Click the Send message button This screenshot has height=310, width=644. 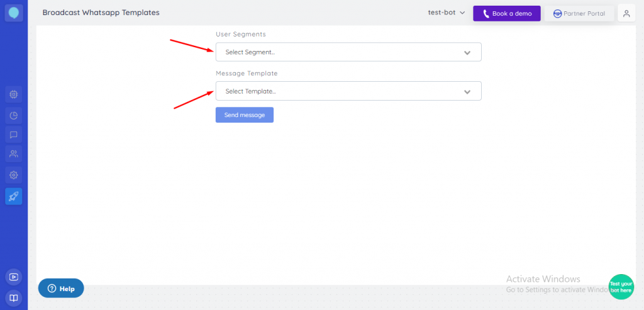coord(245,115)
